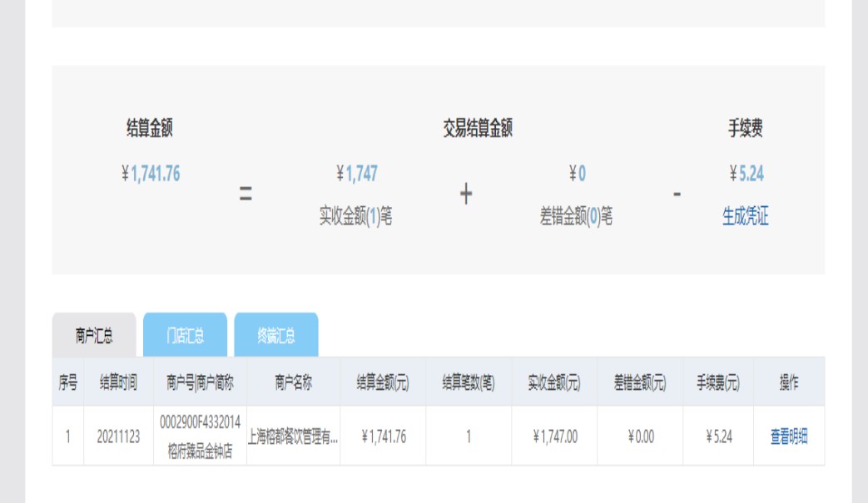This screenshot has width=868, height=503.
Task: Click the 差错金额(元) column header
Action: click(x=640, y=382)
